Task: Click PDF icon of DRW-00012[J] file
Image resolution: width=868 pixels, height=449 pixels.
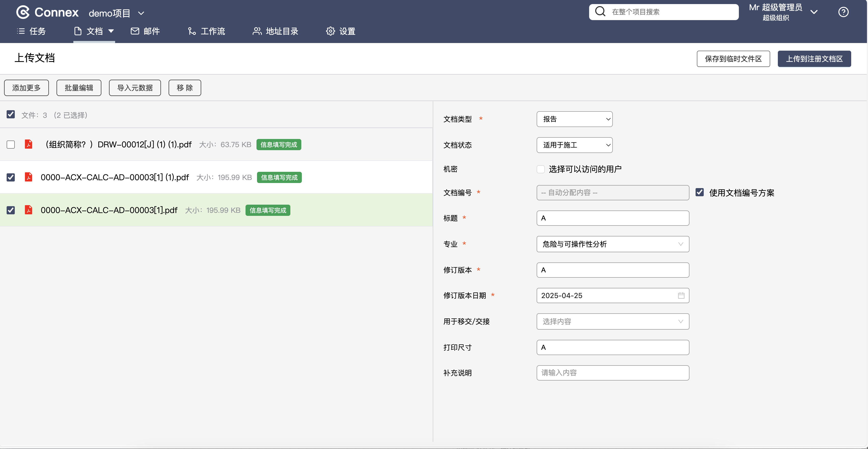Action: 29,144
